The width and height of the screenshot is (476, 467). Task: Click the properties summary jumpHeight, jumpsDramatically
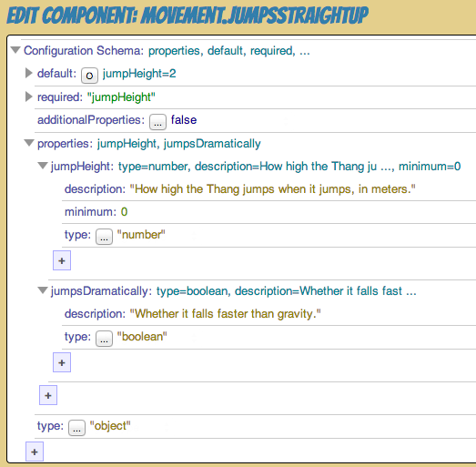[x=178, y=144]
